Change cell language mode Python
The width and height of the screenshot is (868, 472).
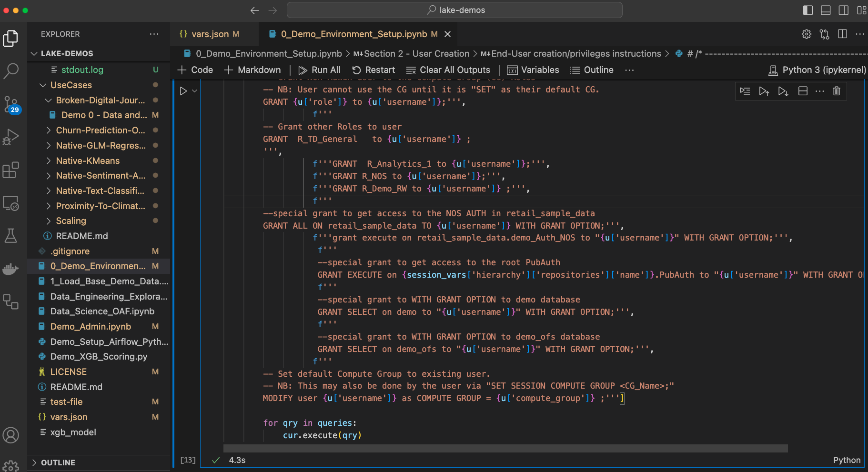point(847,460)
